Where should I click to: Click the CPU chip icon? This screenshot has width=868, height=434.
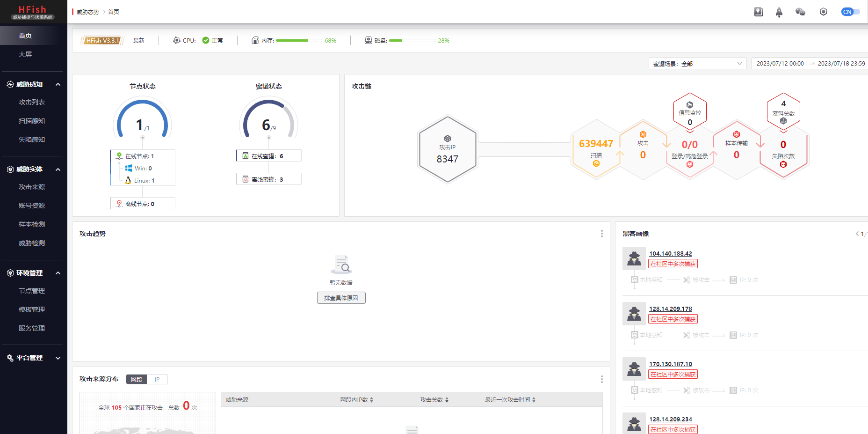click(176, 40)
